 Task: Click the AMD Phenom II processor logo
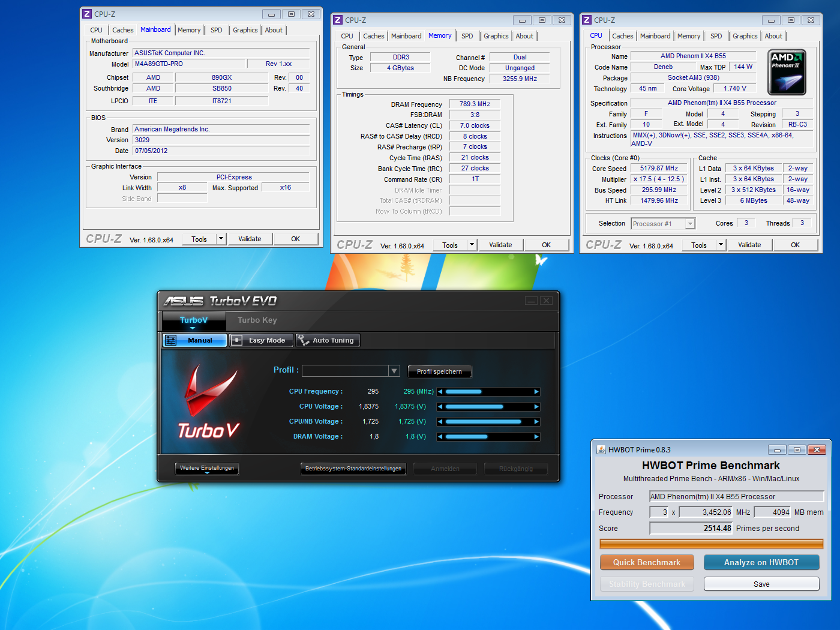(787, 72)
